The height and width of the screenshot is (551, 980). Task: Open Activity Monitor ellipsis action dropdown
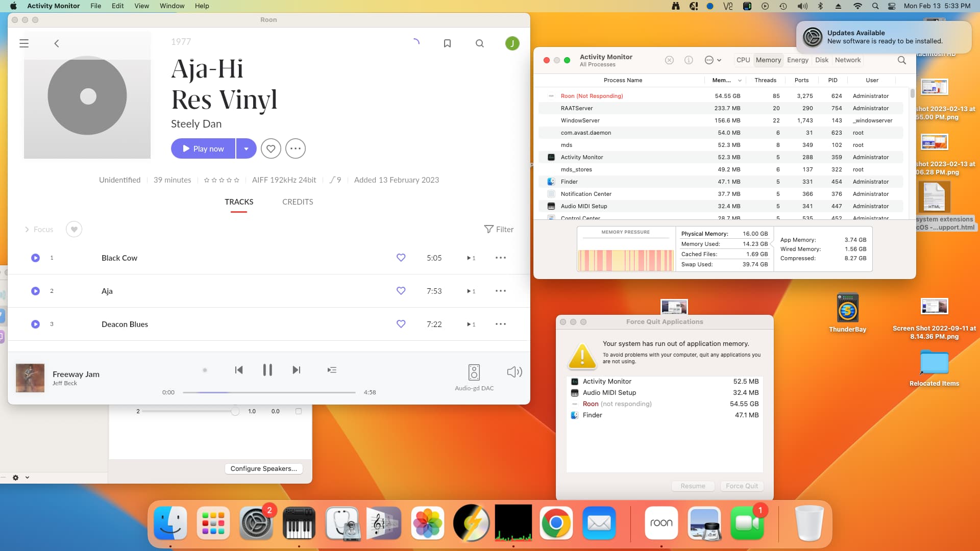(713, 60)
